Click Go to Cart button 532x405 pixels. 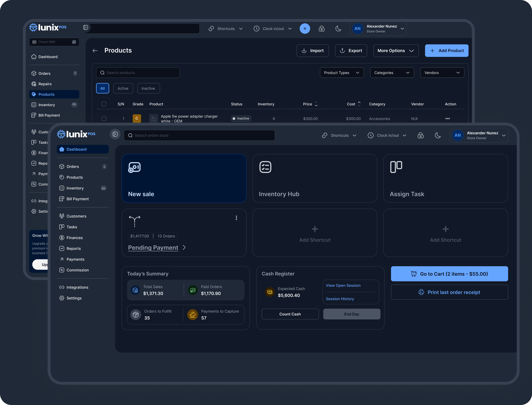click(449, 274)
